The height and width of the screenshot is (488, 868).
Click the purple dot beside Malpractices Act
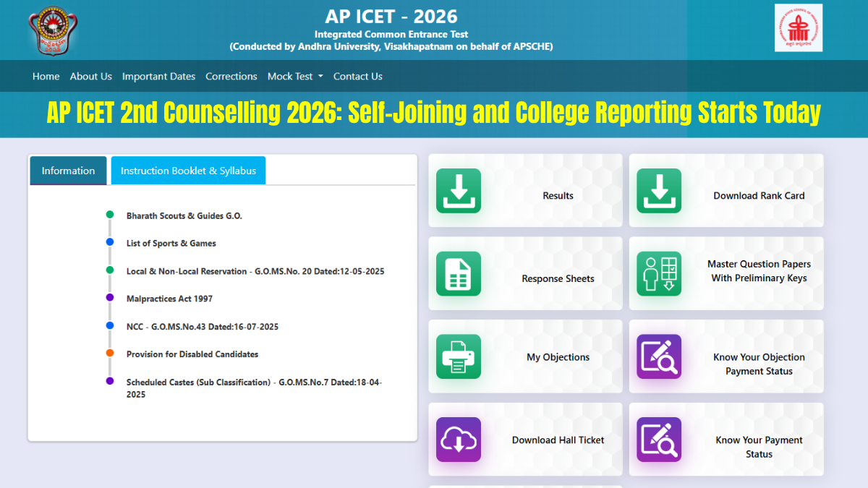(110, 297)
